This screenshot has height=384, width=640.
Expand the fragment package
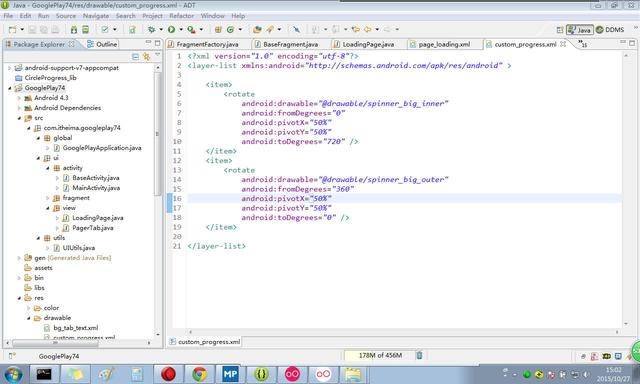click(x=47, y=198)
